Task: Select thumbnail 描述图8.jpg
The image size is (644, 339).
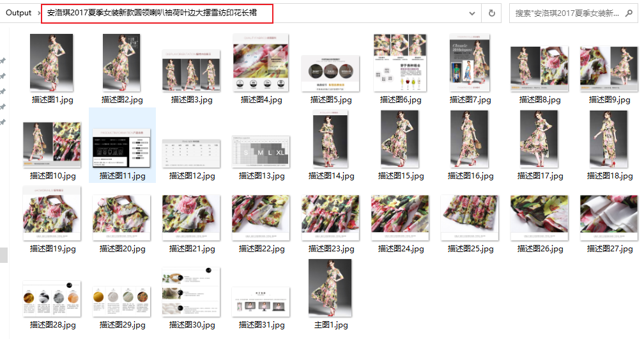Action: (x=539, y=68)
